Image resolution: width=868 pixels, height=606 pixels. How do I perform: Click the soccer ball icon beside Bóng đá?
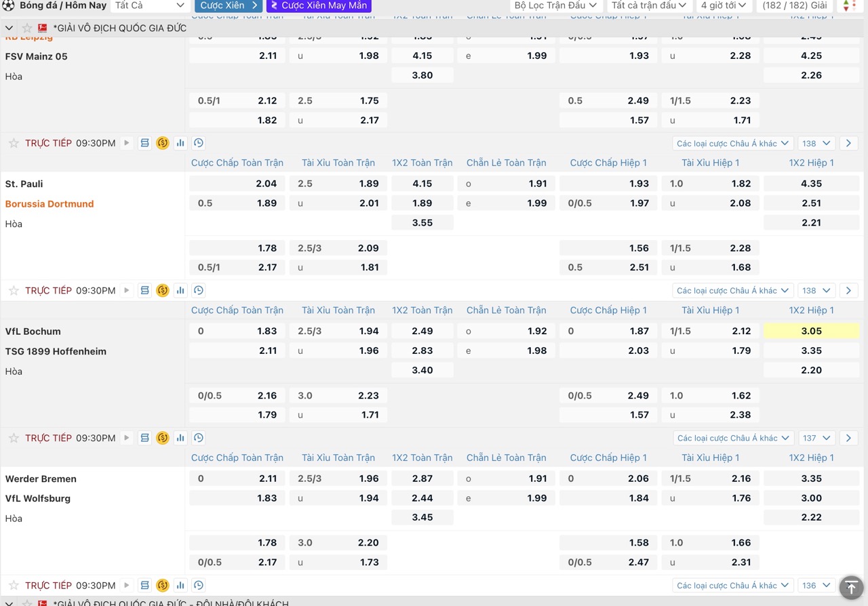(9, 5)
